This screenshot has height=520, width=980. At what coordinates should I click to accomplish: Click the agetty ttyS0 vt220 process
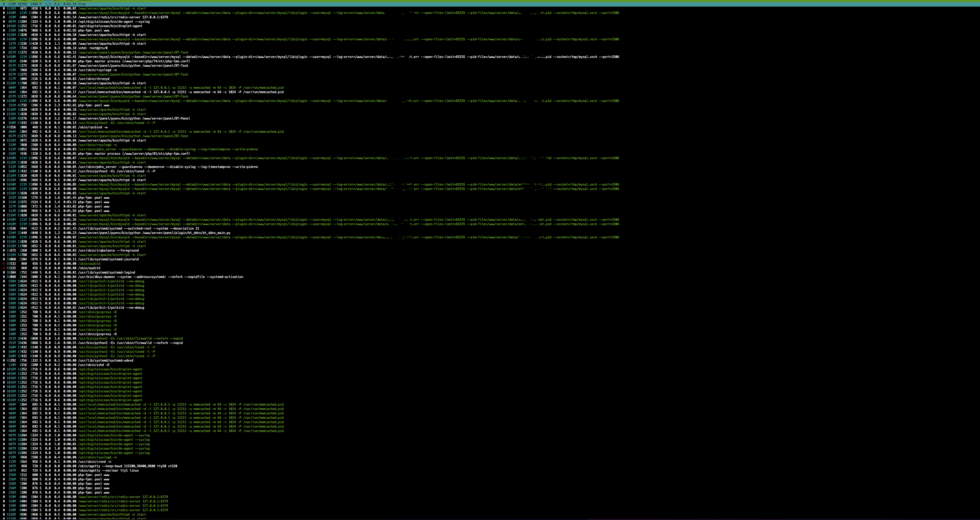pos(127,466)
